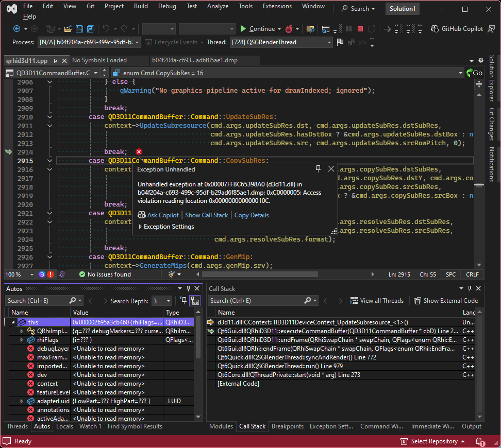Open the Extensions menu
Screen dimensions: 501x448
pos(277,6)
